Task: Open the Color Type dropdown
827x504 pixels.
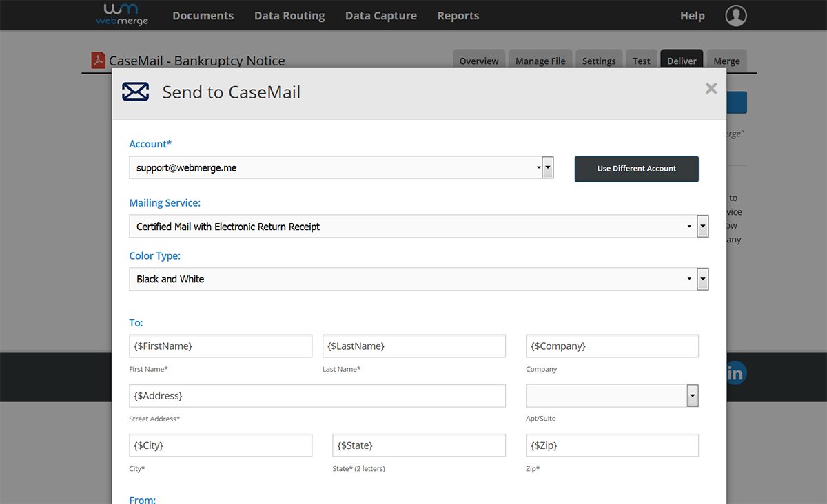Action: click(x=419, y=279)
